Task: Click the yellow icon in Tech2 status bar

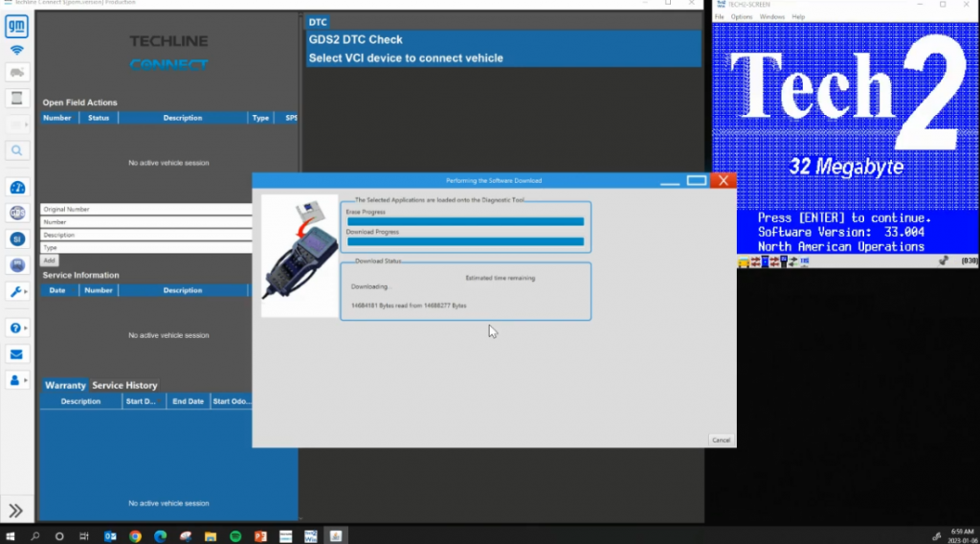Action: [x=743, y=262]
